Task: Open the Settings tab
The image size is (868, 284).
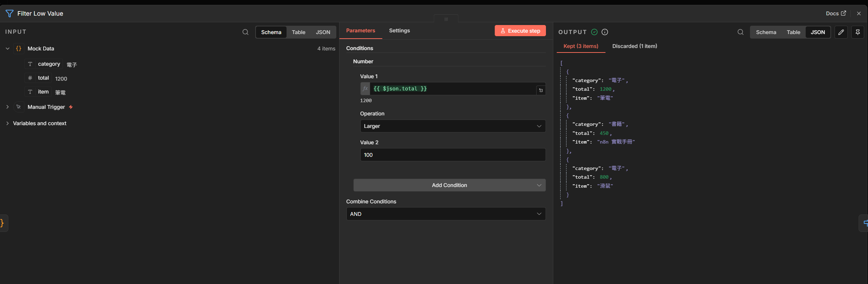Action: tap(399, 31)
